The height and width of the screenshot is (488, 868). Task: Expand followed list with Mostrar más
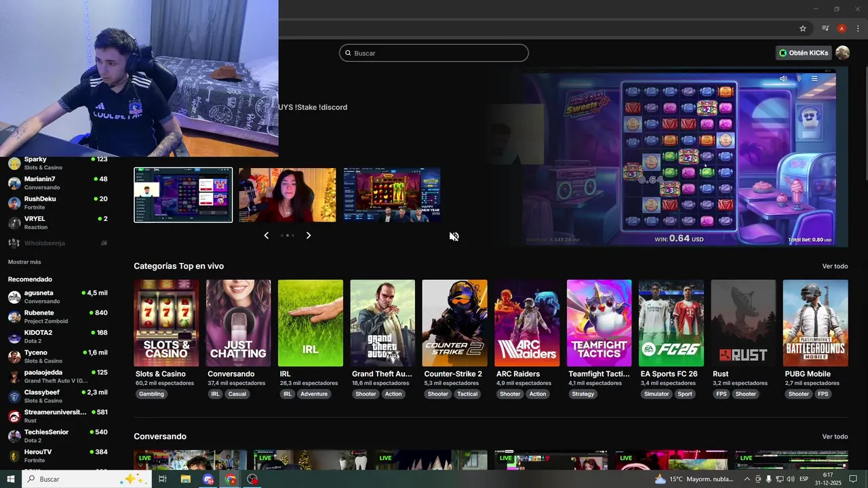click(24, 262)
